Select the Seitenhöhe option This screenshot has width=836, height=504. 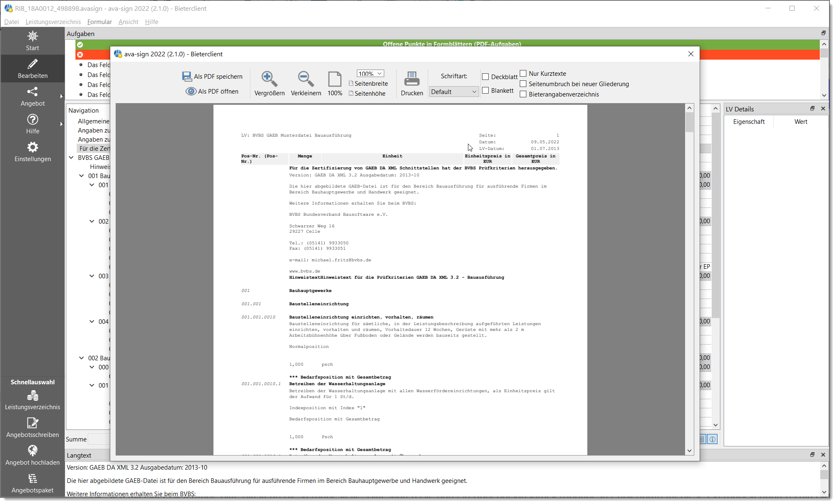367,94
